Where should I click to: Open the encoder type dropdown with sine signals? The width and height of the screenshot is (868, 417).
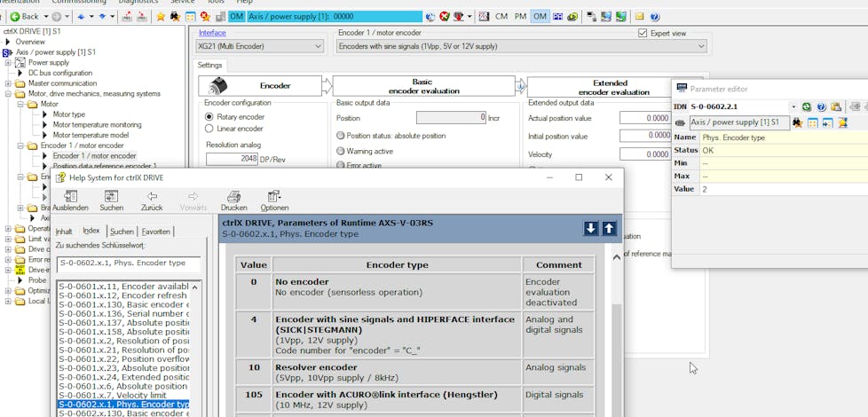pyautogui.click(x=522, y=46)
